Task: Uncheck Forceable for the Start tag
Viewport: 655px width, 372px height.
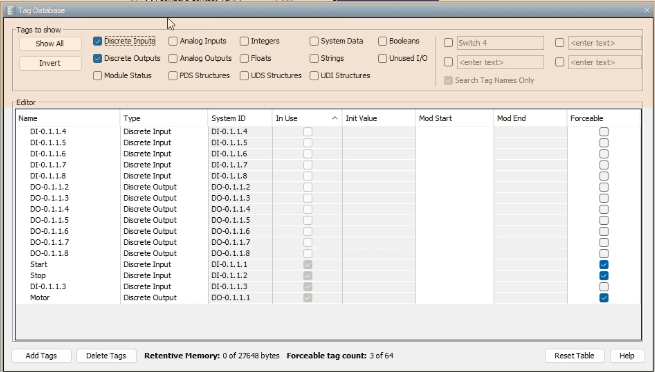Action: pos(604,264)
